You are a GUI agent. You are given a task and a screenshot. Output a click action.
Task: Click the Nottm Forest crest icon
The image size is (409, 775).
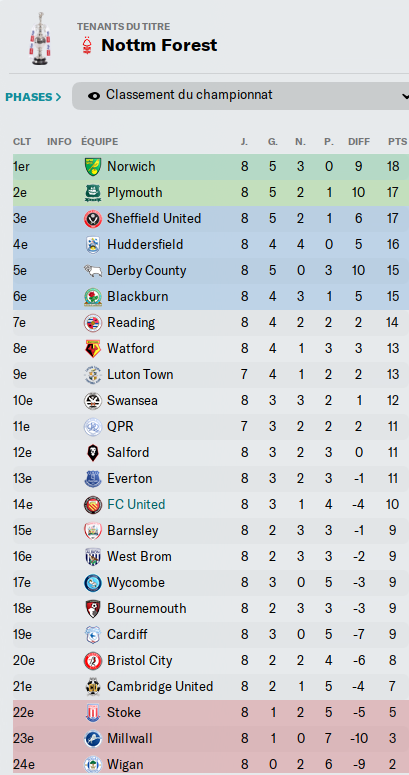[88, 45]
